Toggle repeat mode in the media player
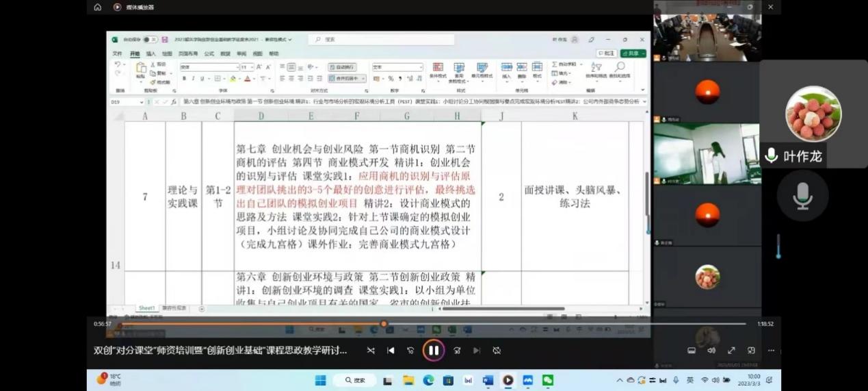Image resolution: width=868 pixels, height=391 pixels. pos(497,351)
